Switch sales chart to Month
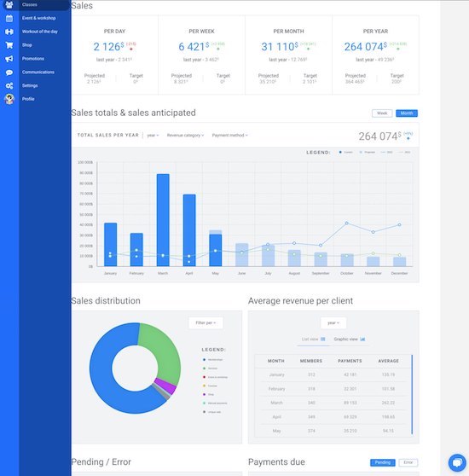Image resolution: width=469 pixels, height=476 pixels. [x=407, y=113]
